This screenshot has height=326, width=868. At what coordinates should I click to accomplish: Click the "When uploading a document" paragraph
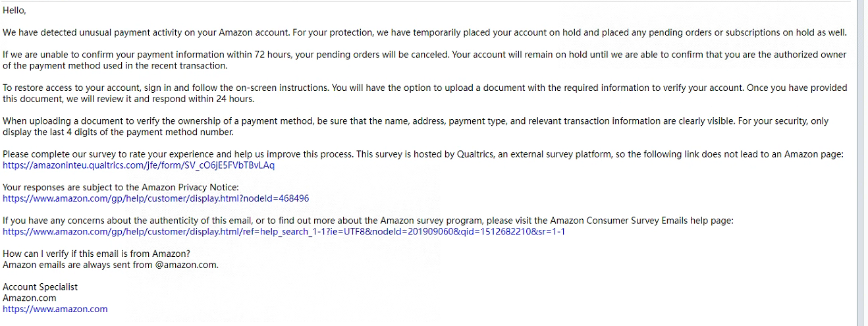pyautogui.click(x=416, y=126)
